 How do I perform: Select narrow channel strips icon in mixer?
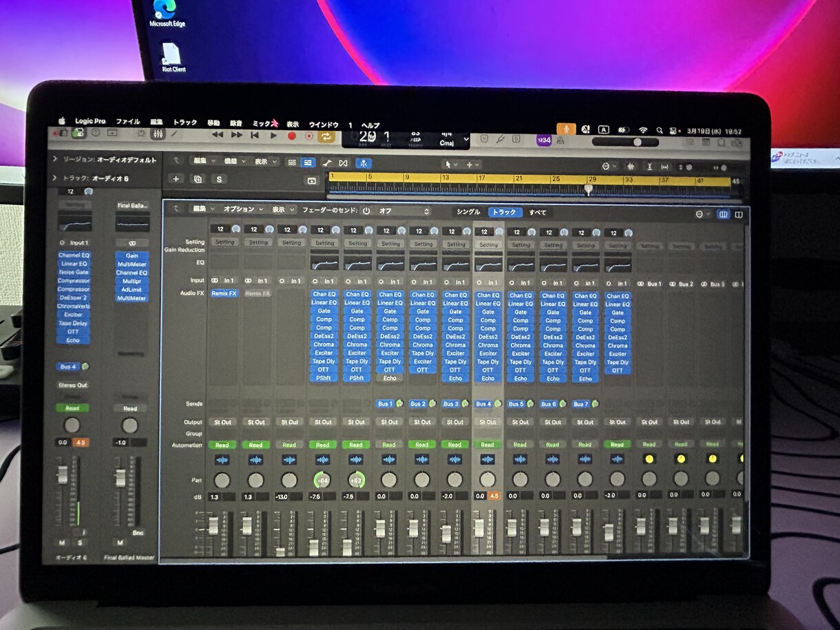(x=723, y=215)
